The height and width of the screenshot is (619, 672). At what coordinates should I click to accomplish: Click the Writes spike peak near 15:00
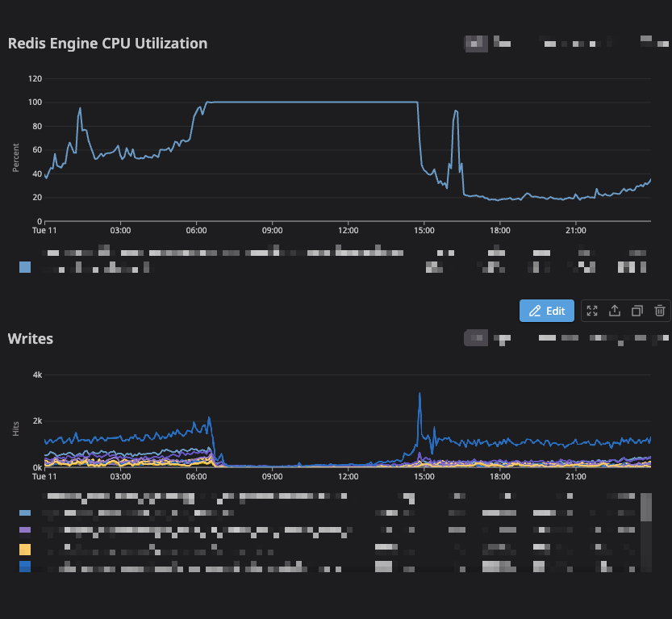pyautogui.click(x=419, y=394)
